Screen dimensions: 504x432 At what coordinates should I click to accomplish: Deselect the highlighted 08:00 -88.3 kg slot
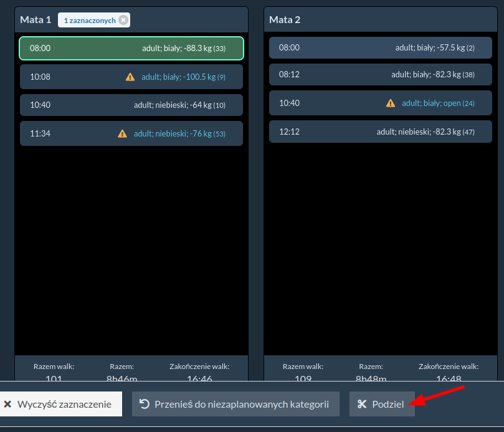[131, 48]
